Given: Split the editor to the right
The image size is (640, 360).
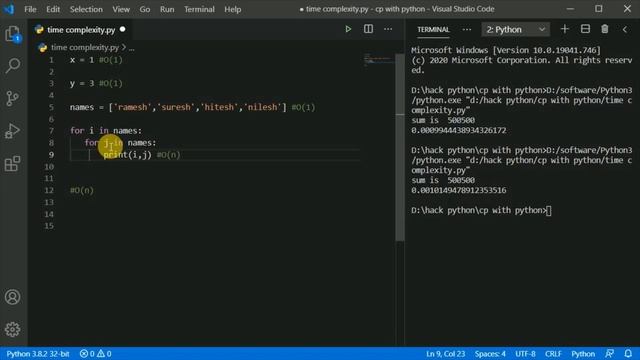Looking at the screenshot, I should (x=368, y=29).
